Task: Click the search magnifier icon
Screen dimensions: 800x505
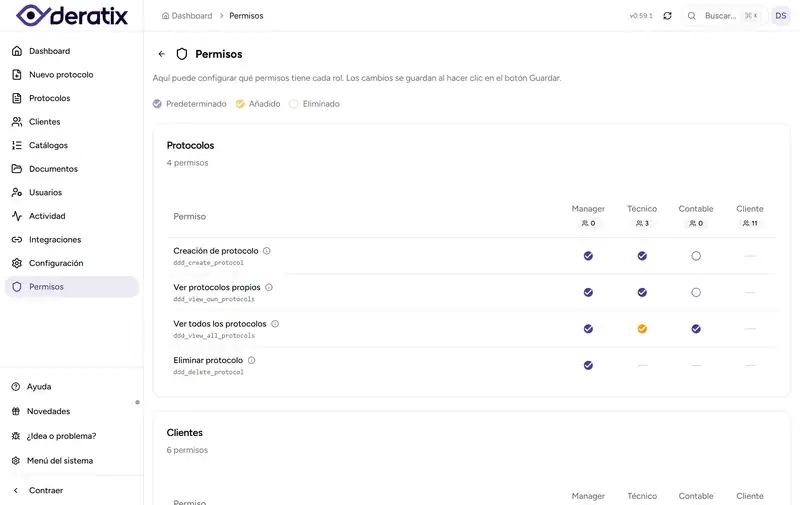Action: 692,16
